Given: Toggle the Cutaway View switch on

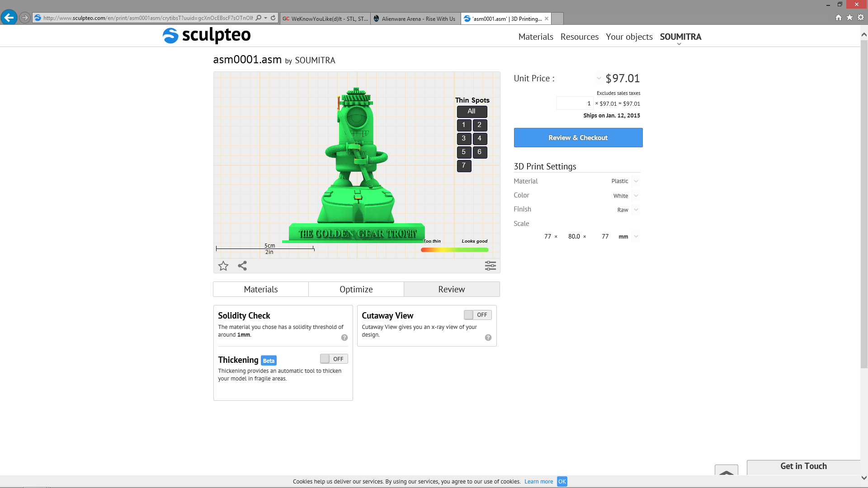Looking at the screenshot, I should click(478, 315).
